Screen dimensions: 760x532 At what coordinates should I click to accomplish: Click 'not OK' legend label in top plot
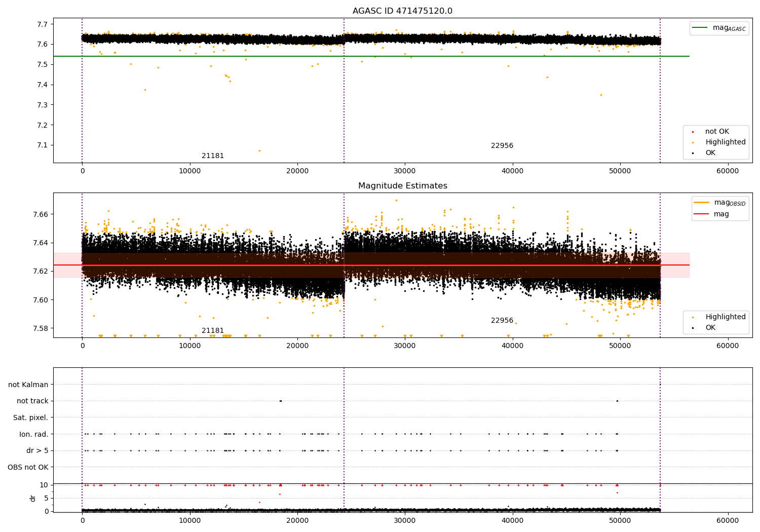(717, 132)
